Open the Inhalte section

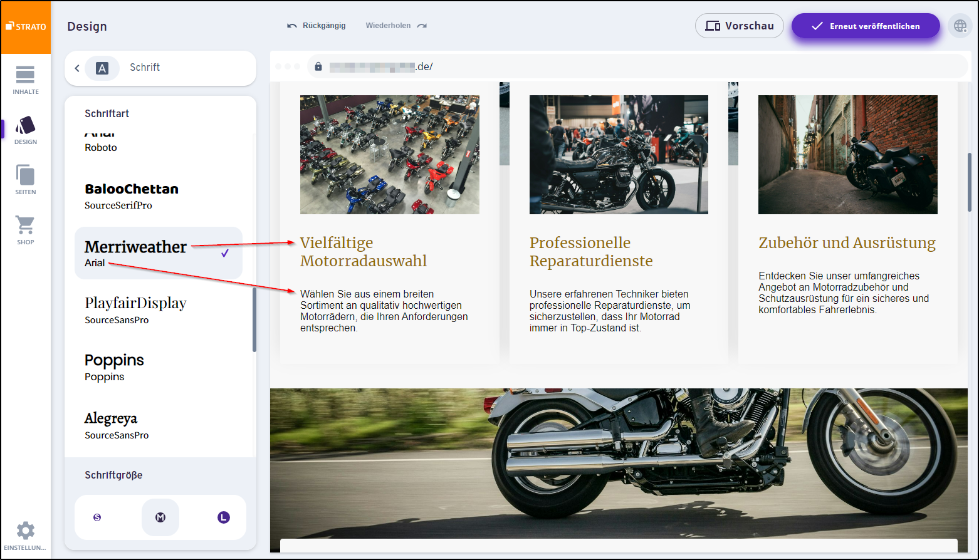coord(26,80)
